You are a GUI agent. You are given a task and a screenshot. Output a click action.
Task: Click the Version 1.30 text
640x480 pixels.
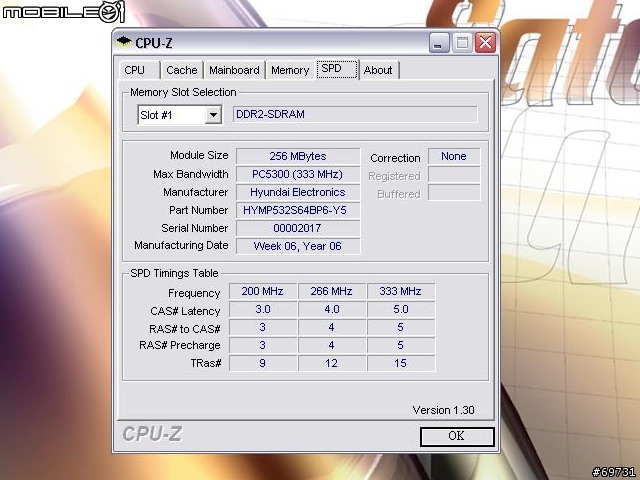(443, 410)
